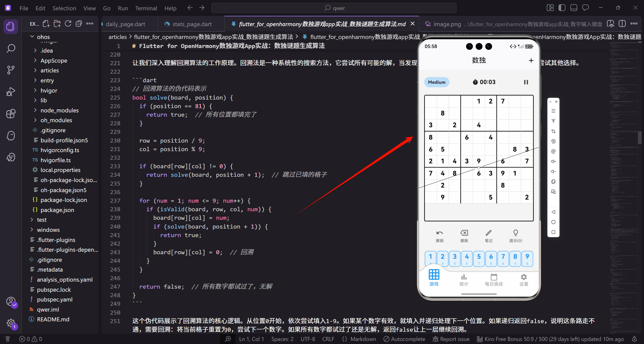Image resolution: width=644 pixels, height=344 pixels.
Task: Click emulator screenshot crop icon
Action: pyautogui.click(x=553, y=131)
